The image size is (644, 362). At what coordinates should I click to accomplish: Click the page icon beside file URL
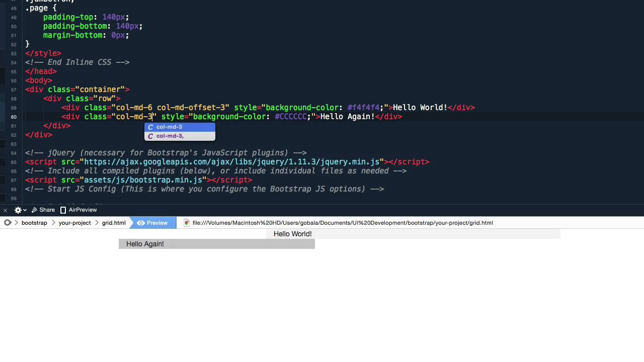pos(187,223)
